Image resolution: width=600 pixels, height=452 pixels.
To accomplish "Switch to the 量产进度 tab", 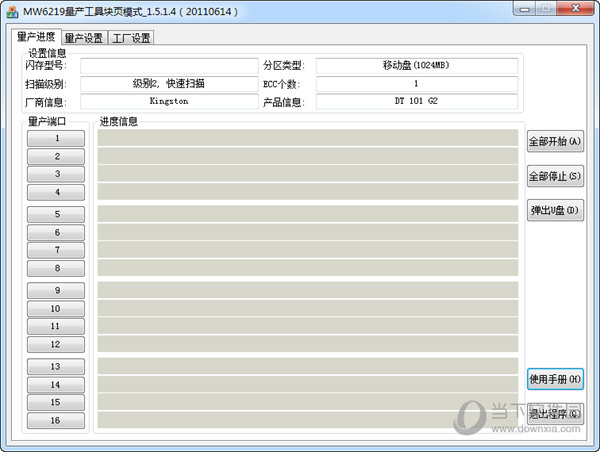I will 36,37.
